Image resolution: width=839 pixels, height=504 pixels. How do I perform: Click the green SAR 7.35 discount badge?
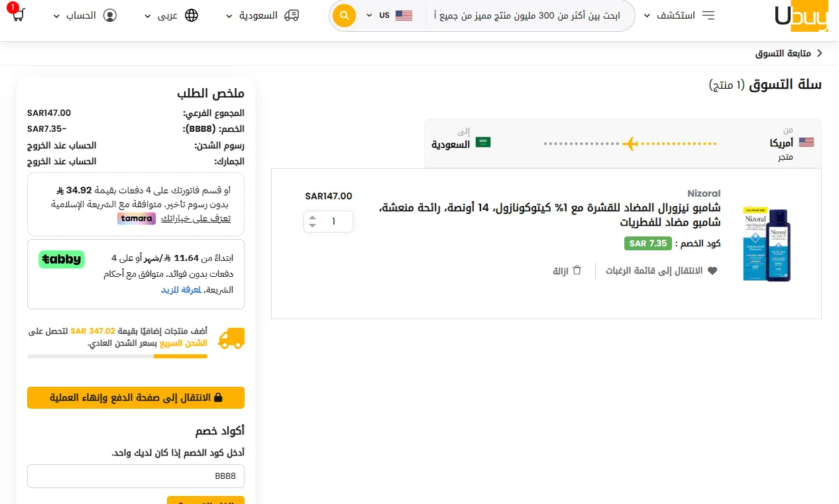[648, 243]
